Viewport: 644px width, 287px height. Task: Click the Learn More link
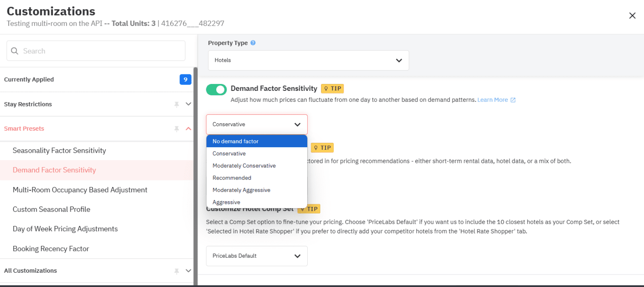pyautogui.click(x=493, y=100)
